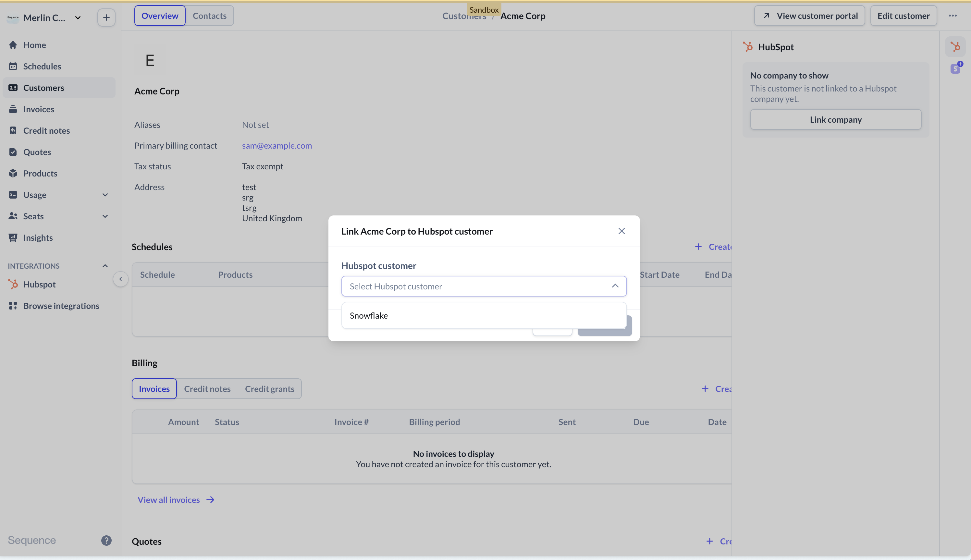Click the Due column header
Screen dimensions: 971x560
[641, 422]
